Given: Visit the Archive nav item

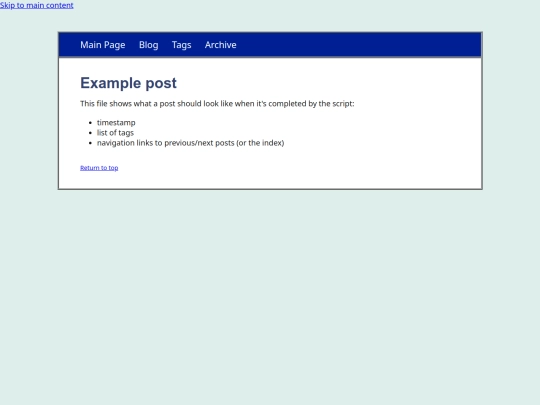Looking at the screenshot, I should tap(220, 45).
